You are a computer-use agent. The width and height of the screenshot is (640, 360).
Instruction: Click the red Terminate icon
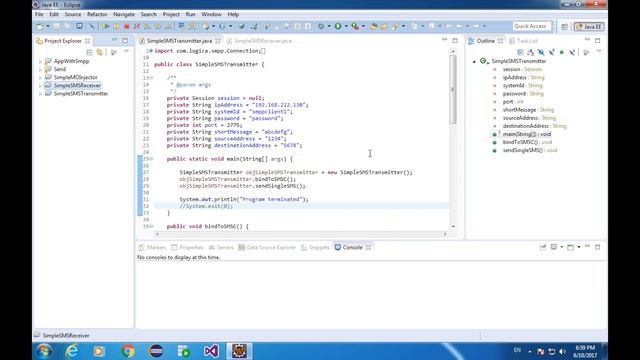[127, 26]
